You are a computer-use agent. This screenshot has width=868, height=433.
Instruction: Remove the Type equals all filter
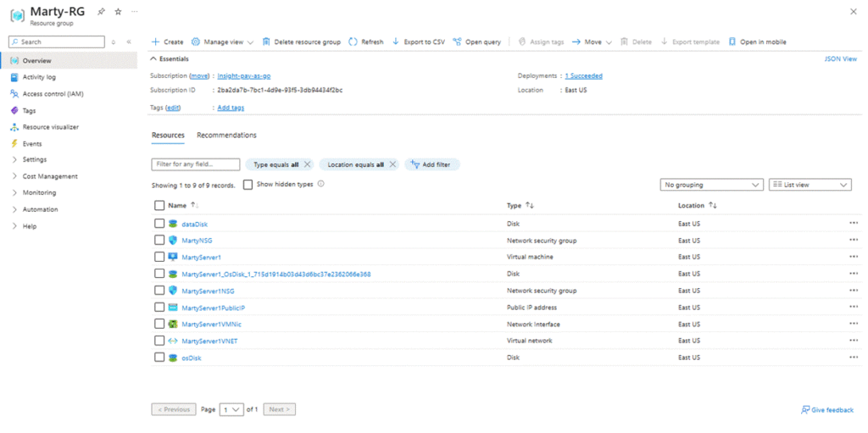pos(307,164)
